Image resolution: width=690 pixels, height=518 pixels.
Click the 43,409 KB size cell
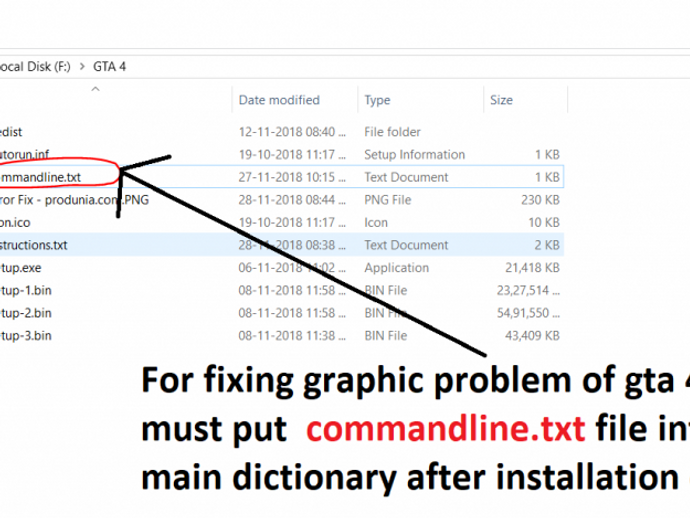click(x=532, y=336)
